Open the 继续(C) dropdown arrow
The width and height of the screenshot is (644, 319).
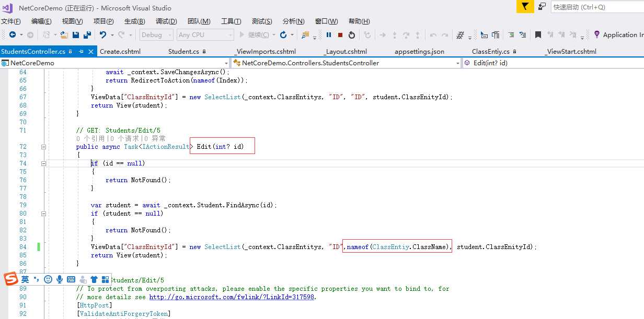click(x=273, y=35)
